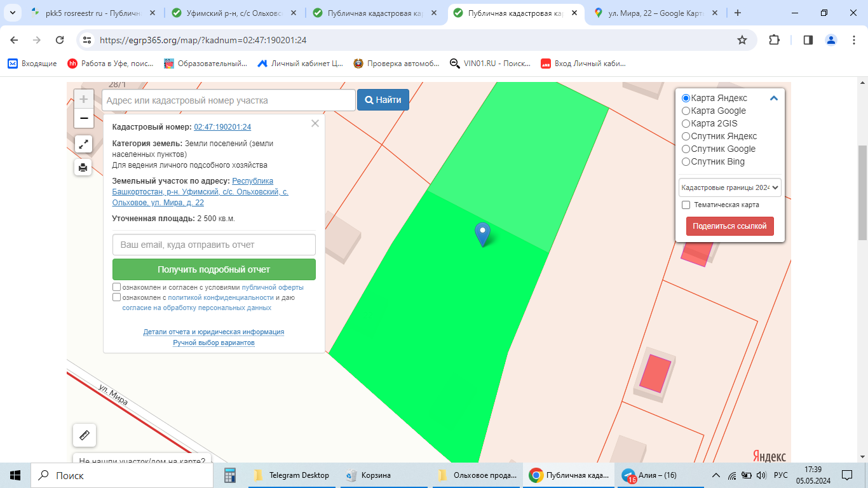This screenshot has width=868, height=488.
Task: Open Кадастровые границы 2024 dropdown
Action: [x=729, y=187]
